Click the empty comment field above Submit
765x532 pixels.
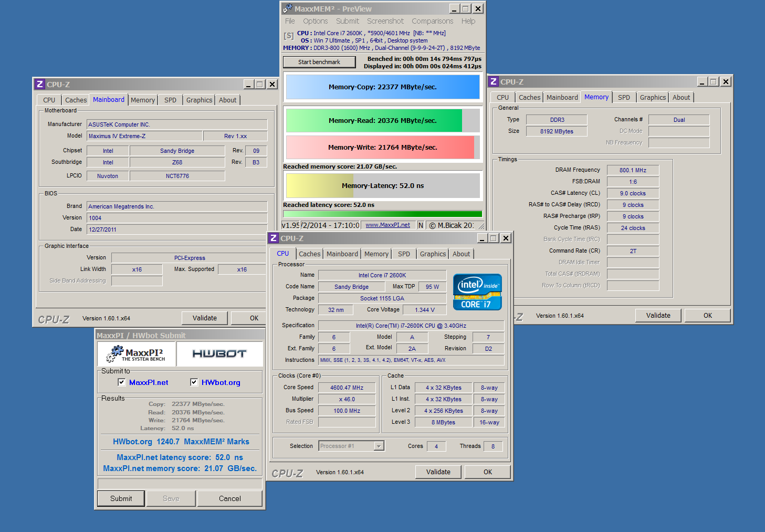[x=180, y=483]
